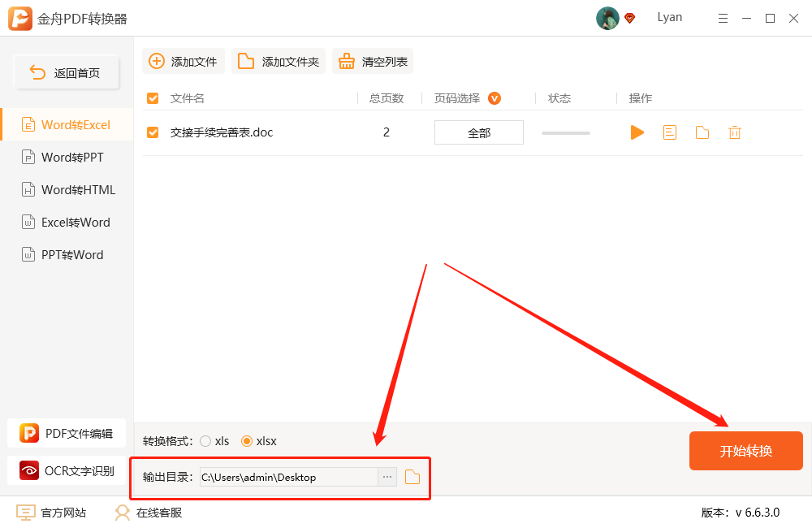
Task: Click 添加文件 to add files
Action: [184, 61]
